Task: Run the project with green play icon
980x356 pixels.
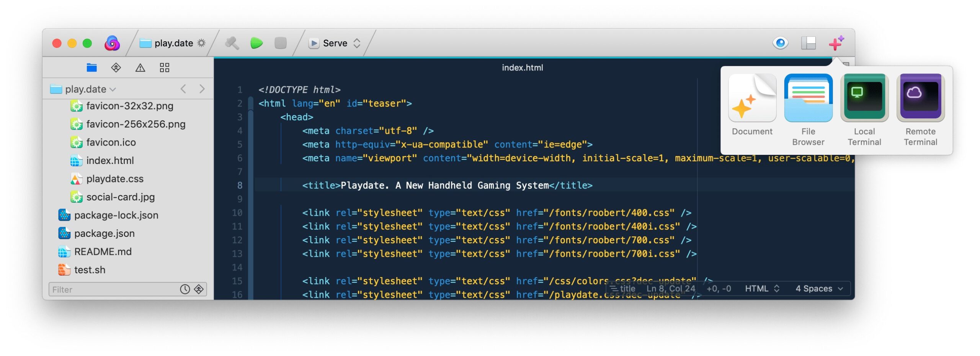Action: 256,43
